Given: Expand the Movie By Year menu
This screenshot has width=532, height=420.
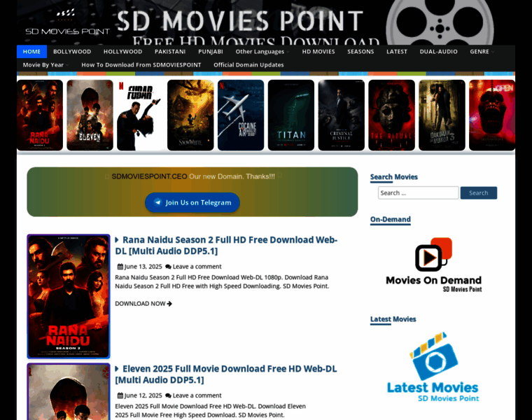Looking at the screenshot, I should pos(45,65).
